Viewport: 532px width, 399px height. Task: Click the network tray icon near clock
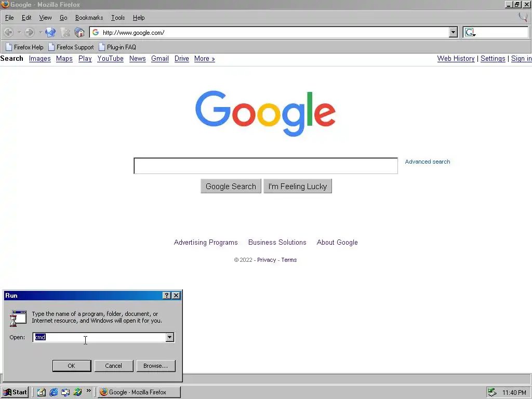[x=492, y=393]
